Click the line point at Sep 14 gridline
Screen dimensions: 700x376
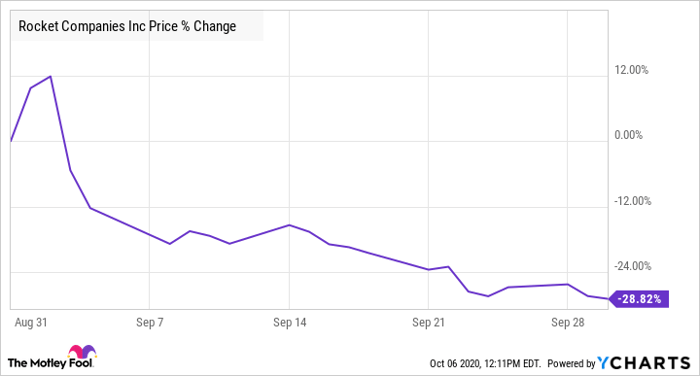click(289, 225)
